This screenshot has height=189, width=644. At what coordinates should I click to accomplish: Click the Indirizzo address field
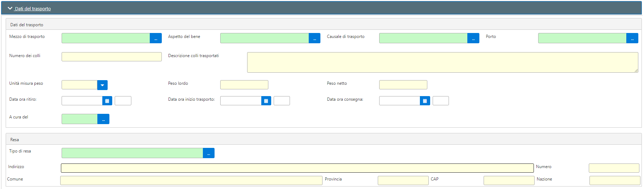coord(297,168)
